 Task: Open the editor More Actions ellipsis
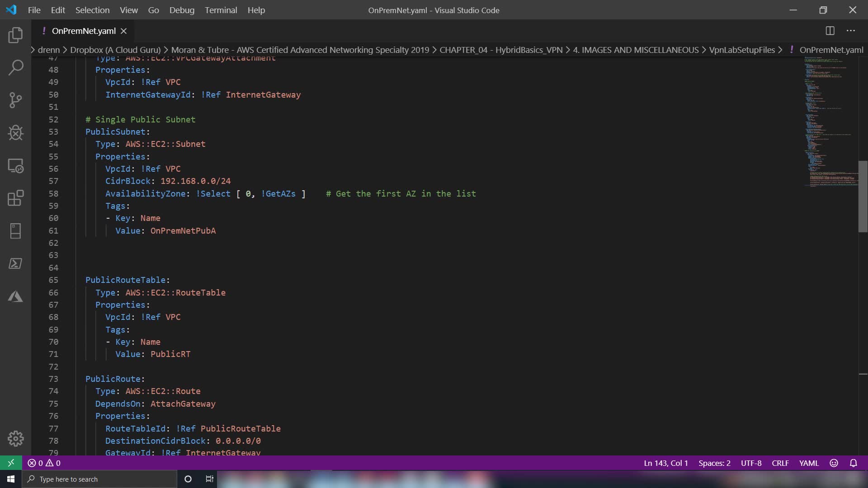click(851, 31)
